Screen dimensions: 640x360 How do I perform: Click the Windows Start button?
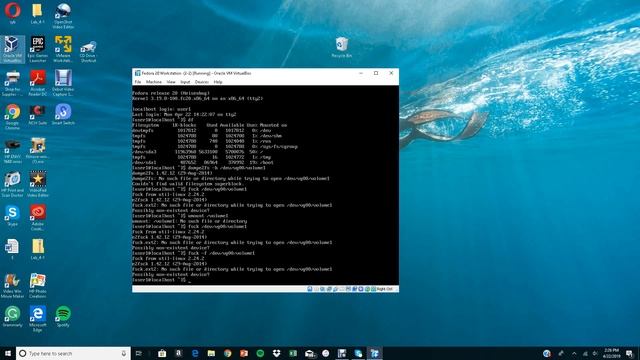[x=8, y=353]
